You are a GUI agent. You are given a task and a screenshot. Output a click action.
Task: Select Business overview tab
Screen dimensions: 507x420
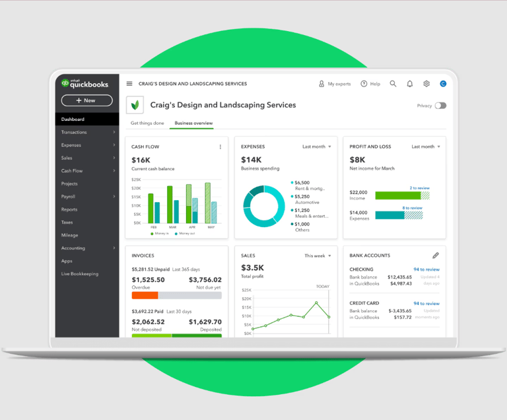tap(193, 123)
